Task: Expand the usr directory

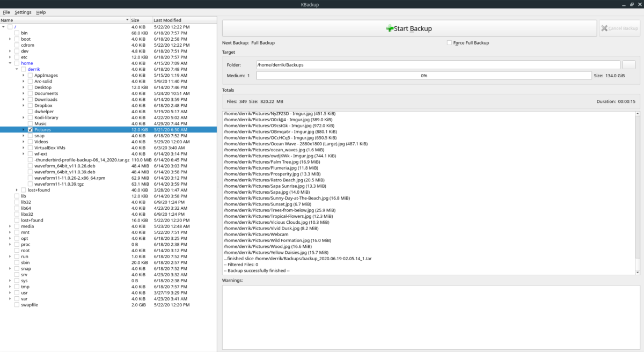Action: tap(10, 293)
